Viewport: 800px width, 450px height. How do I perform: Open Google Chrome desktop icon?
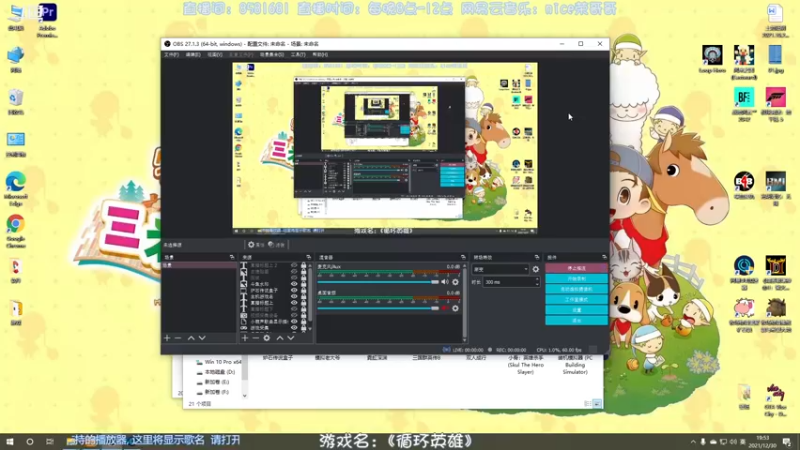16,231
